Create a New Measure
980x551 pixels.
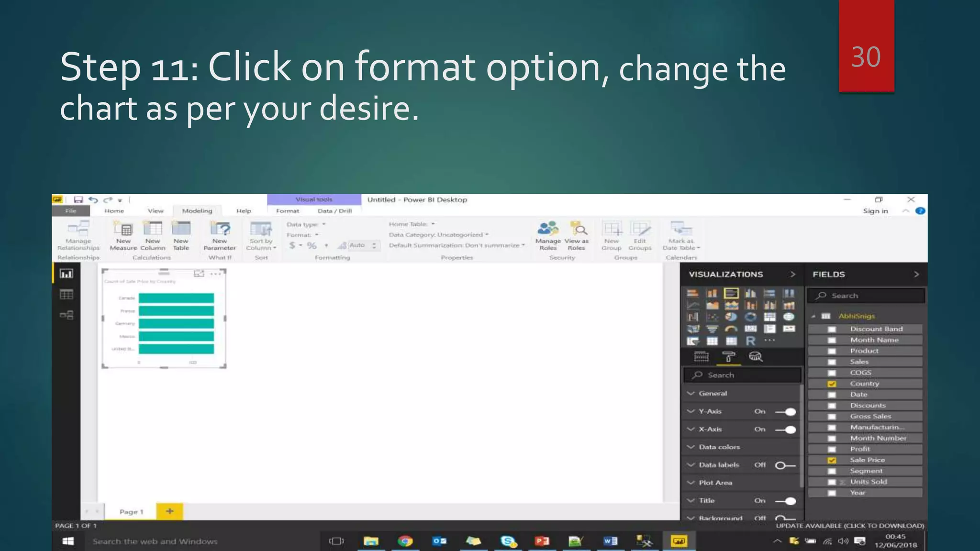pyautogui.click(x=123, y=236)
